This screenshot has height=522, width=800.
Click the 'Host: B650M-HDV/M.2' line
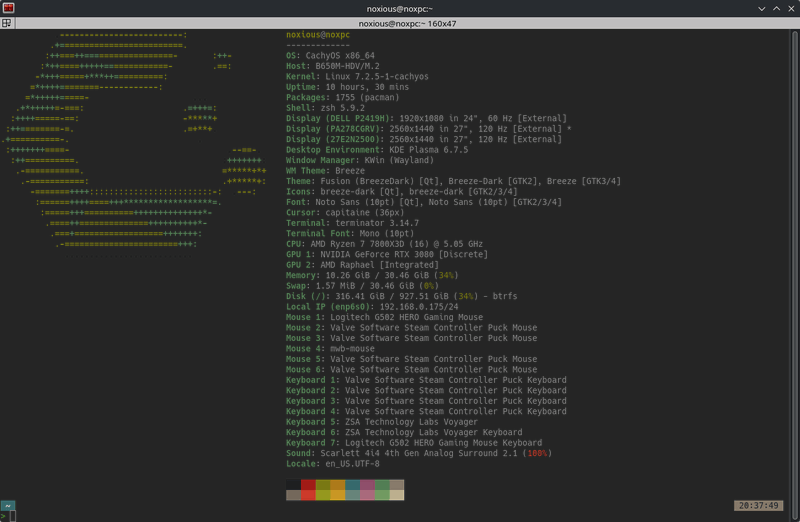tap(332, 66)
